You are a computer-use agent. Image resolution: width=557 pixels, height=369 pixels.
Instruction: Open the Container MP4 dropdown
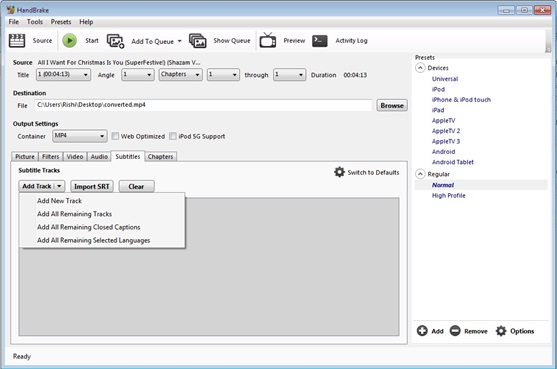80,136
